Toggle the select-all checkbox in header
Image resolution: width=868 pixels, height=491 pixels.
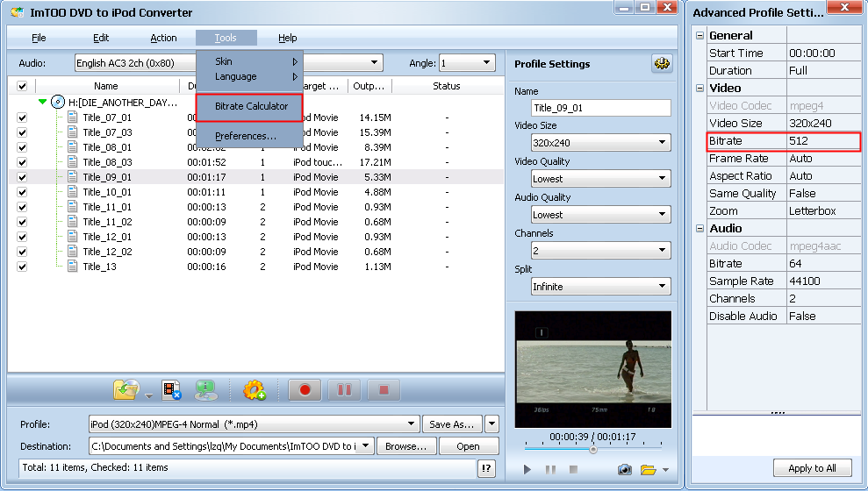point(22,86)
